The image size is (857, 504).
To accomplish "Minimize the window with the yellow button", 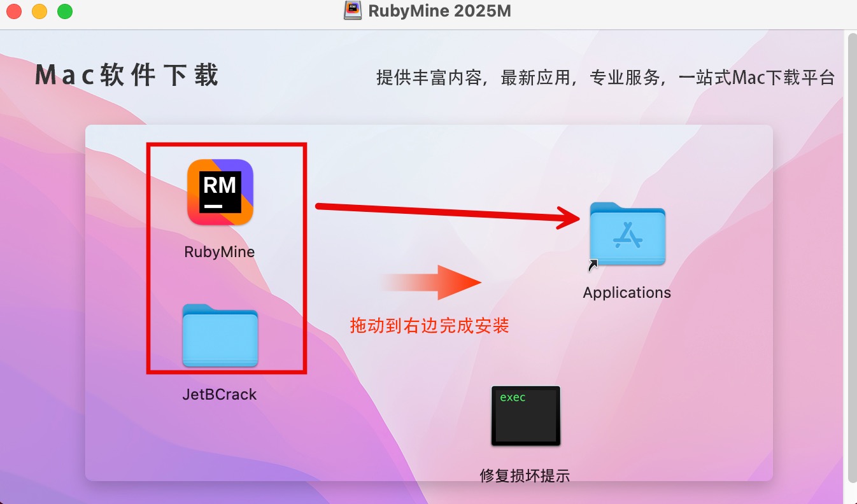I will point(39,11).
